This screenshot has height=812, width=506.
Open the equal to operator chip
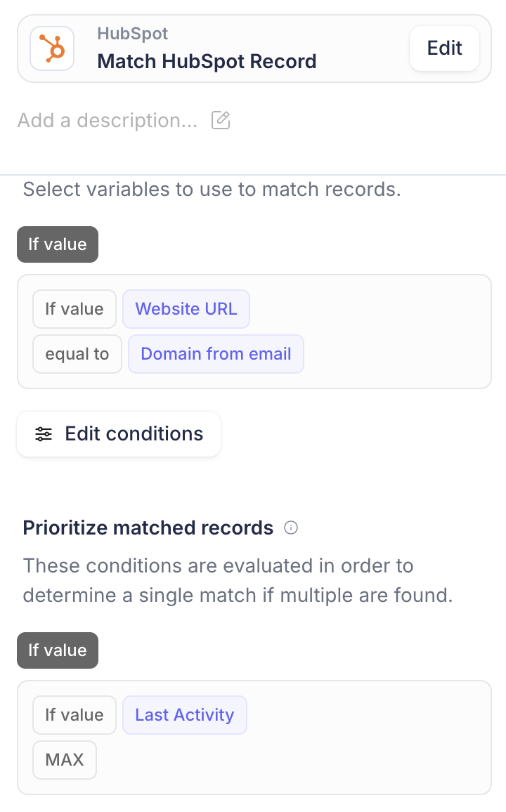point(77,354)
